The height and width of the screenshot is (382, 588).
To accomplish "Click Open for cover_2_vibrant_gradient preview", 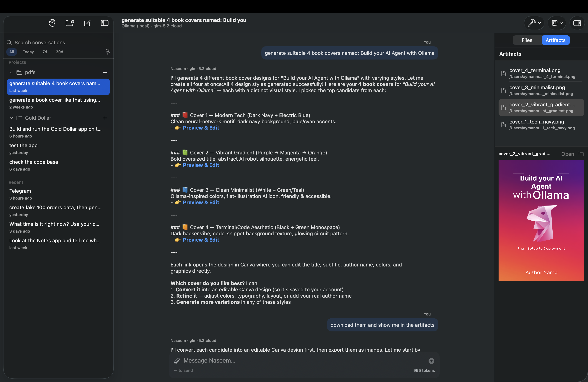I will (x=568, y=154).
